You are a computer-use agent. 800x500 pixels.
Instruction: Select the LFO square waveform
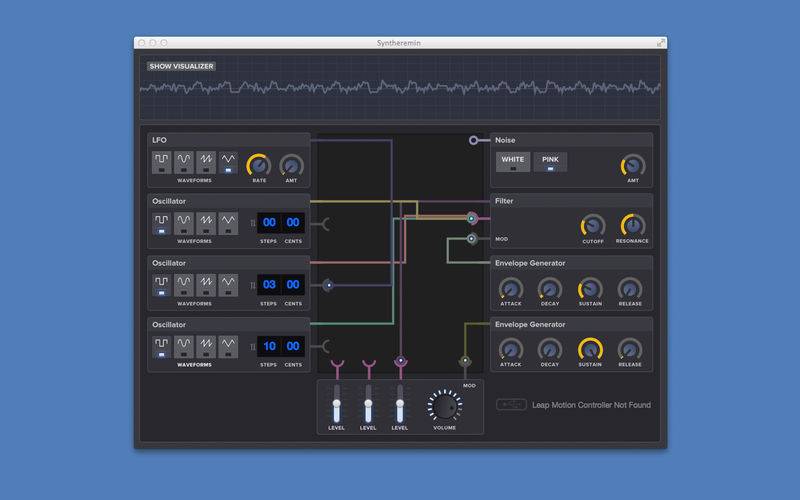click(x=162, y=162)
